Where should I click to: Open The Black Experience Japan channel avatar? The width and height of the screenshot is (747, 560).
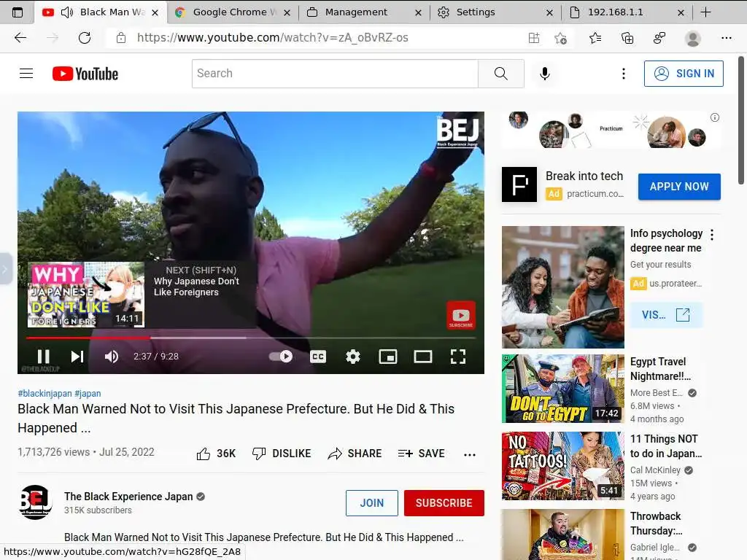35,502
